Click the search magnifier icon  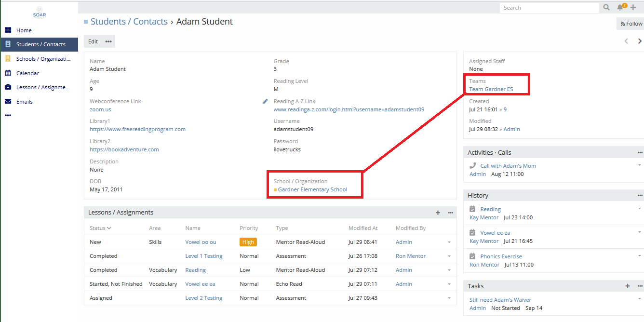(606, 8)
